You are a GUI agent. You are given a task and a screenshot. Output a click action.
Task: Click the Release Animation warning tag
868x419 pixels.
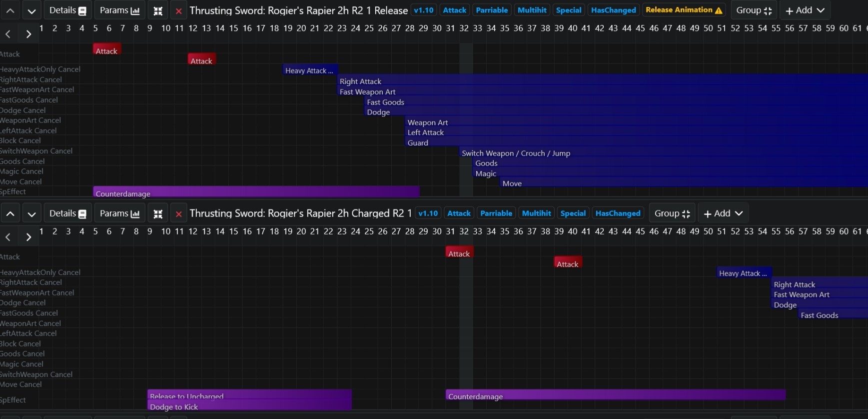pyautogui.click(x=684, y=10)
